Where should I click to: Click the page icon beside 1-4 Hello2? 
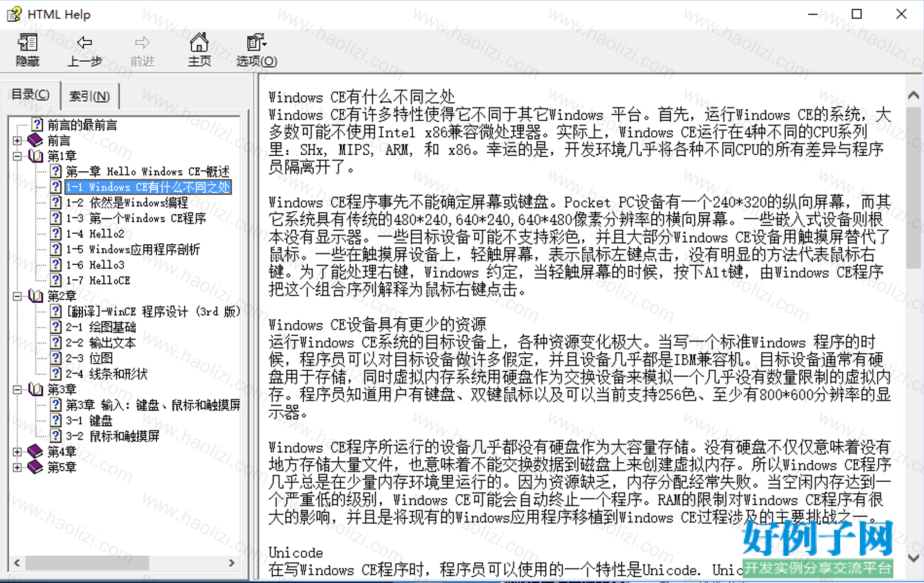(56, 234)
